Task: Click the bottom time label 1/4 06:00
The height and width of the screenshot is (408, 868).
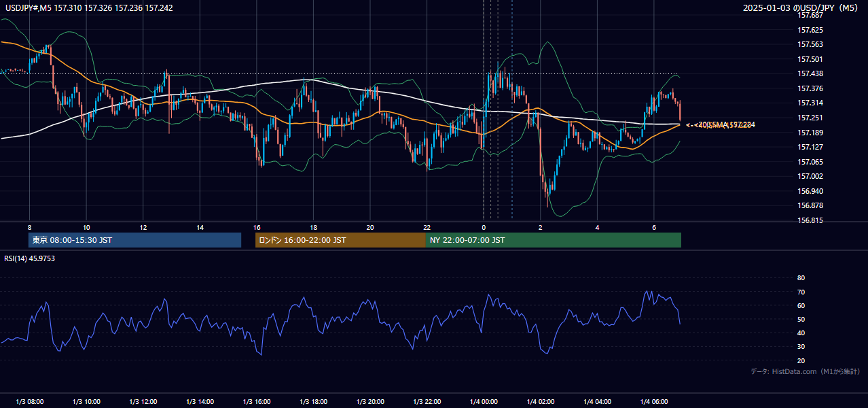Action: [654, 402]
